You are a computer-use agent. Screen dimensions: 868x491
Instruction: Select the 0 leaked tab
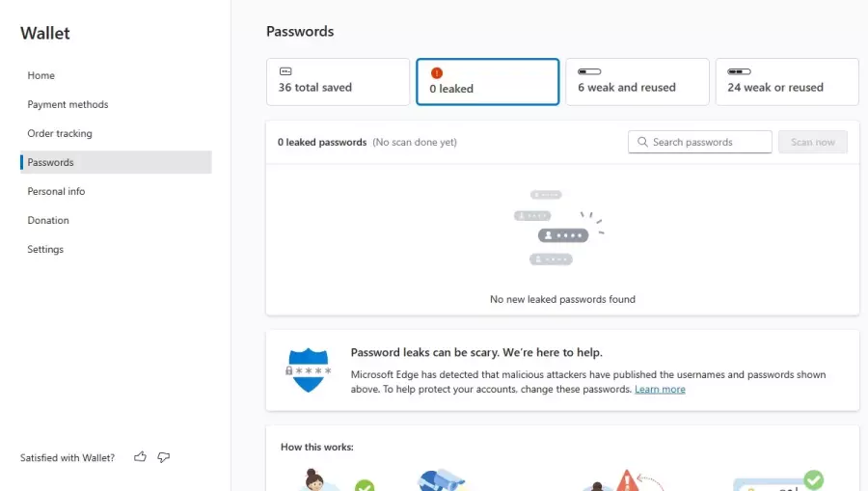(x=488, y=82)
